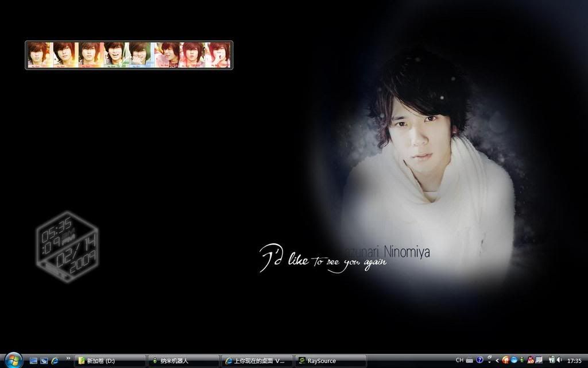Image resolution: width=588 pixels, height=368 pixels.
Task: Click the language bar help question icon
Action: click(x=479, y=361)
